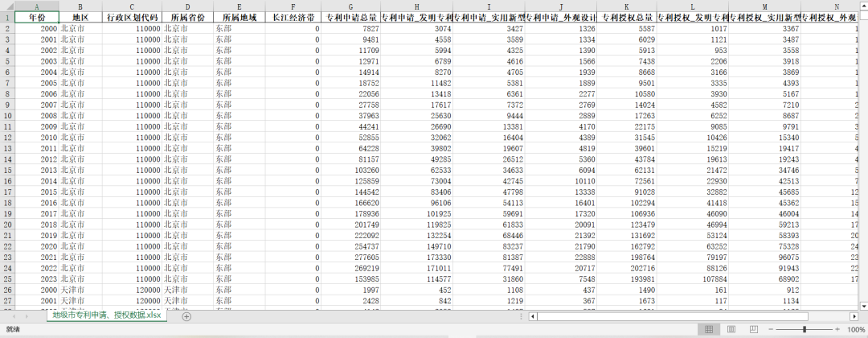Click the horizontal scrollbar thumb

(x=672, y=316)
